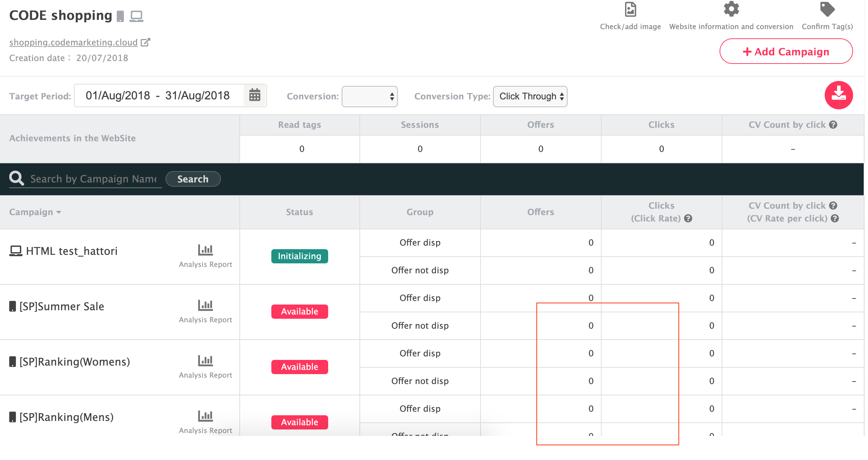
Task: Open the Check/add image icon
Action: pos(630,10)
